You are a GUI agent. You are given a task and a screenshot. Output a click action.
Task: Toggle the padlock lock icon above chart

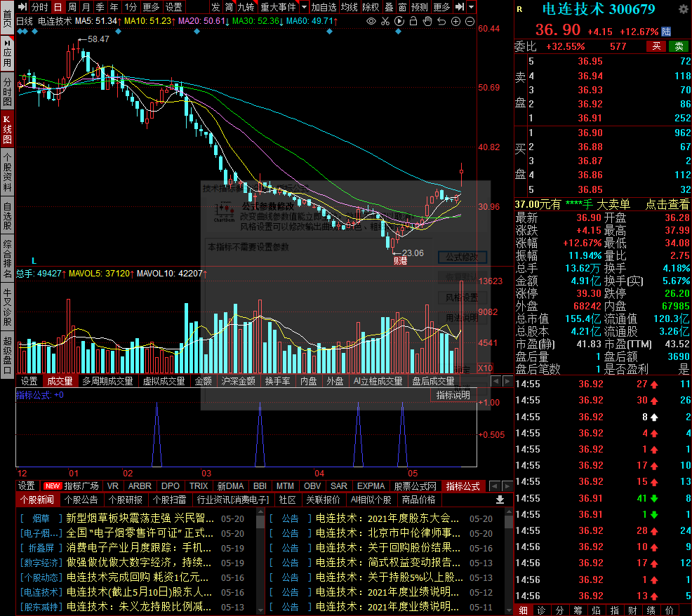pyautogui.click(x=413, y=21)
